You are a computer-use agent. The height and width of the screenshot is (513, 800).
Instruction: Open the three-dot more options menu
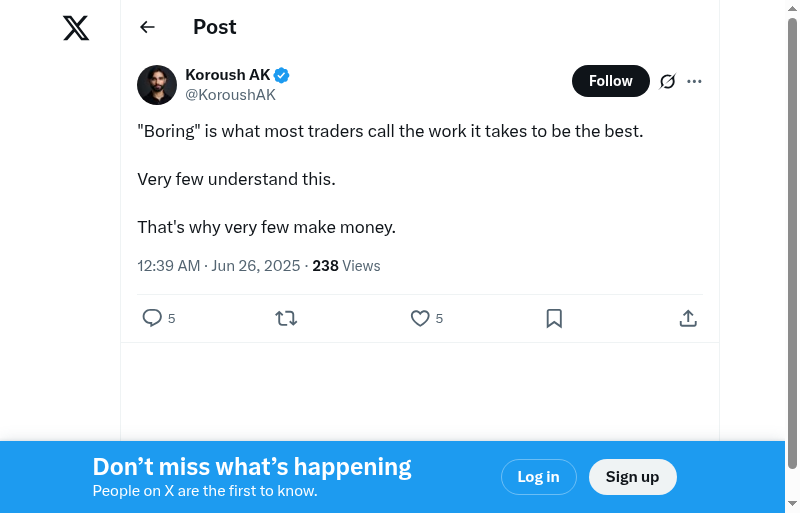tap(695, 81)
